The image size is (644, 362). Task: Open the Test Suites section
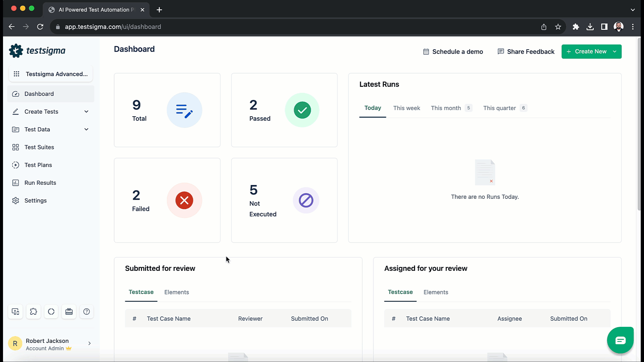(x=39, y=147)
